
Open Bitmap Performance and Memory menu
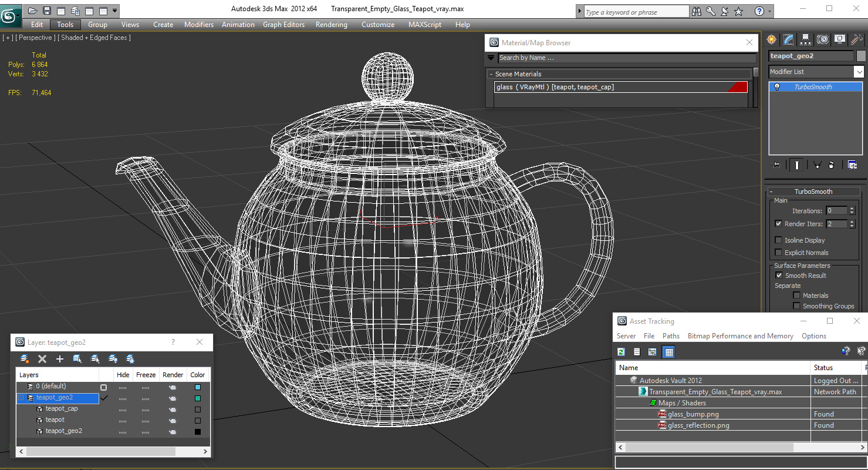click(741, 336)
